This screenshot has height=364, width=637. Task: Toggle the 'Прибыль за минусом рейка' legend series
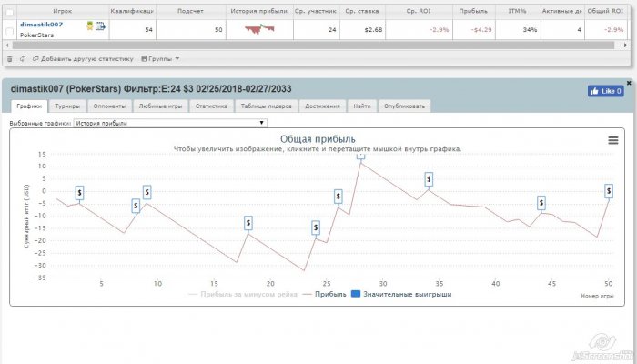[x=243, y=294]
